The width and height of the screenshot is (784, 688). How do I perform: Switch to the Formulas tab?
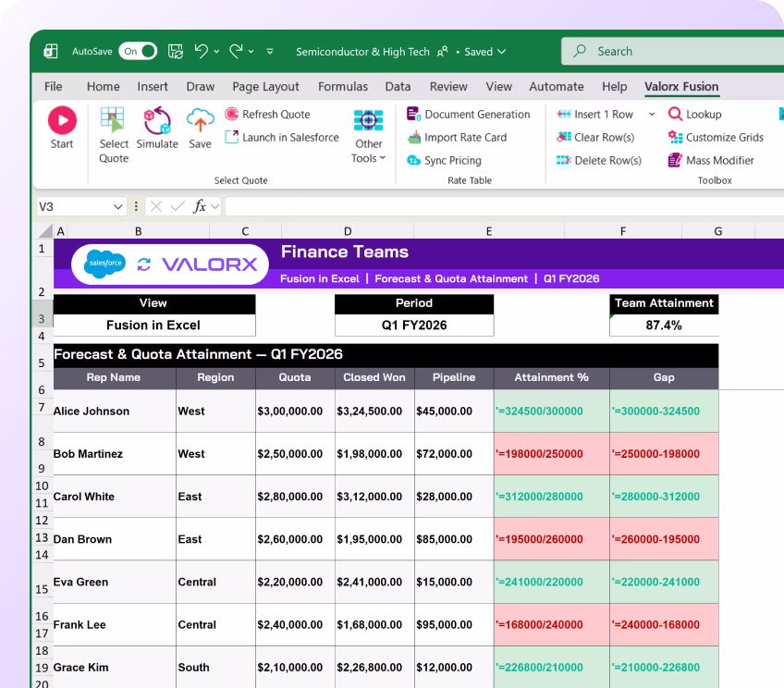[x=342, y=87]
